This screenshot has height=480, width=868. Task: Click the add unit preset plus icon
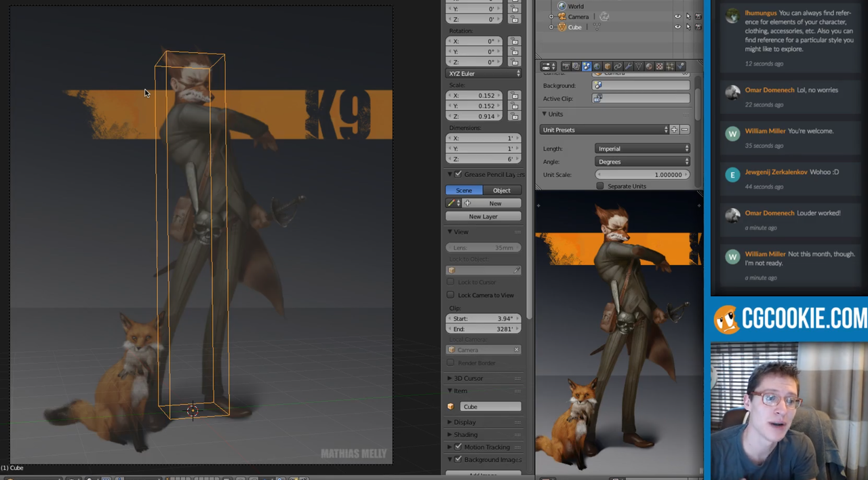point(674,129)
